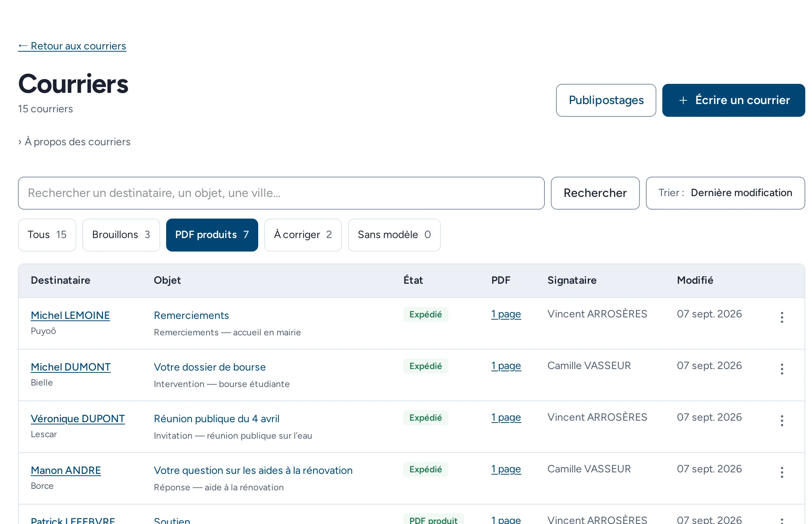812x524 pixels.
Task: Open the 1 page PDF for Véronique DUPONT
Action: click(x=506, y=417)
